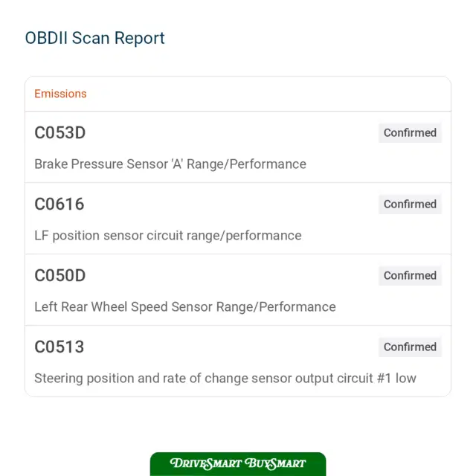Click Confirmed badge for code C050D
The image size is (476, 476).
(410, 276)
